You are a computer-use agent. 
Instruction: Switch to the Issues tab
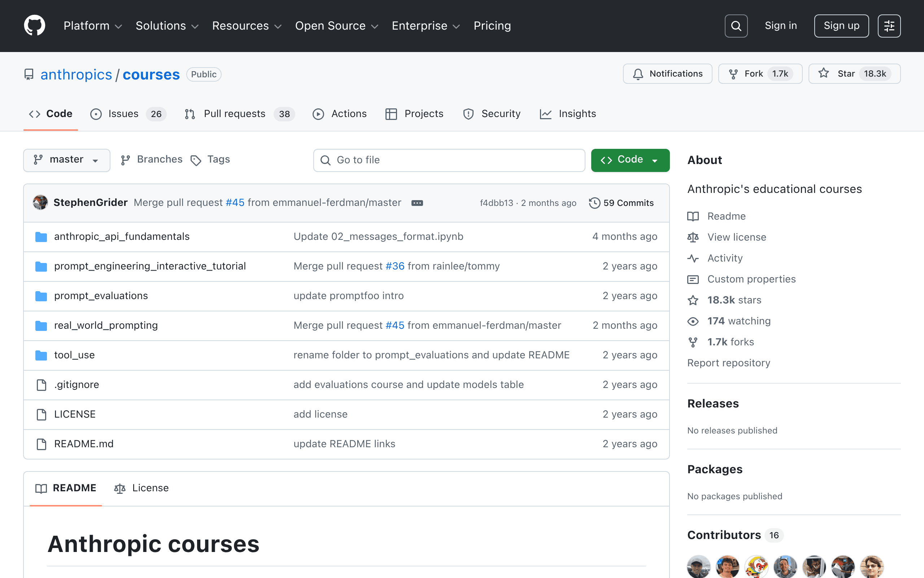click(128, 114)
